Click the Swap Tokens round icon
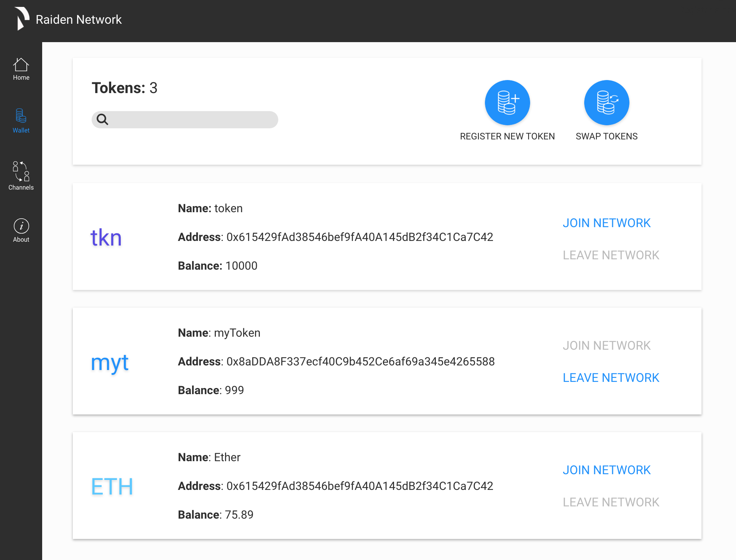Image resolution: width=736 pixels, height=560 pixels. tap(606, 103)
